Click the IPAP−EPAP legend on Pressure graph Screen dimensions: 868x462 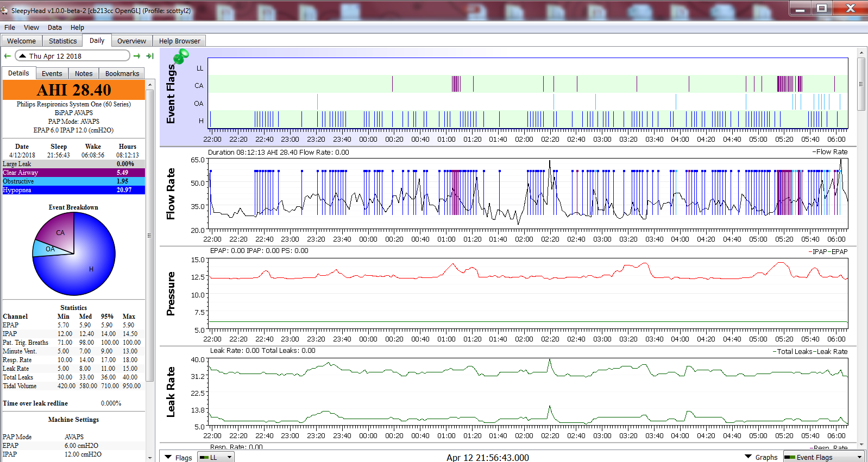tap(828, 251)
